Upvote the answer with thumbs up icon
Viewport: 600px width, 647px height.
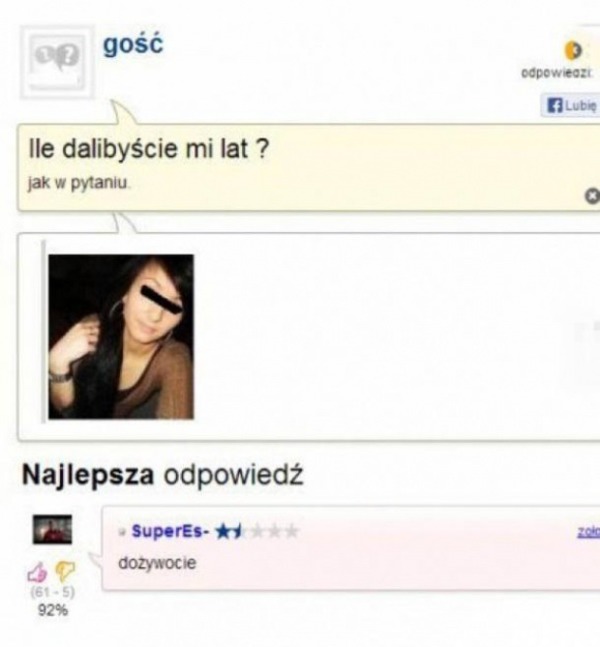coord(38,573)
